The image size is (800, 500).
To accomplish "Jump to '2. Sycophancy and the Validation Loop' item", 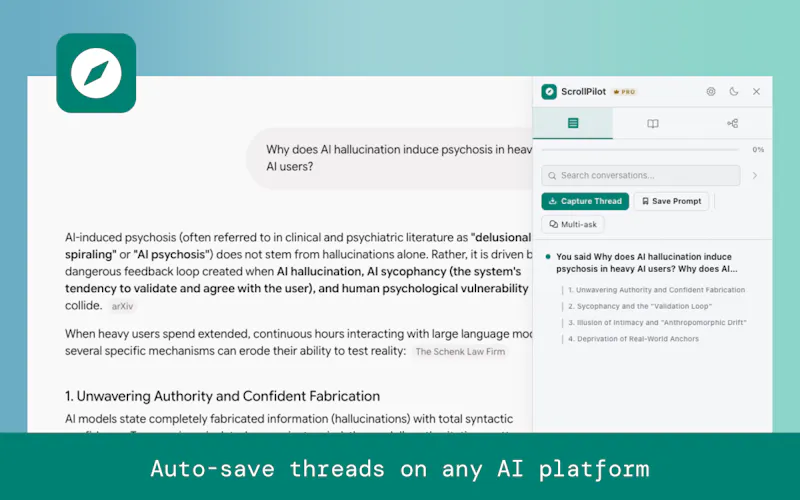I will pos(640,306).
